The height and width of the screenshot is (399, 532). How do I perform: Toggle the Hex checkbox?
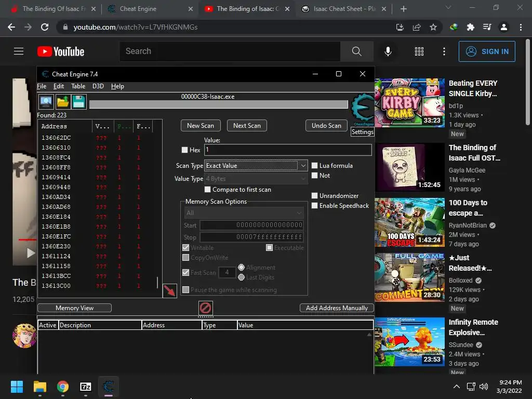(184, 150)
